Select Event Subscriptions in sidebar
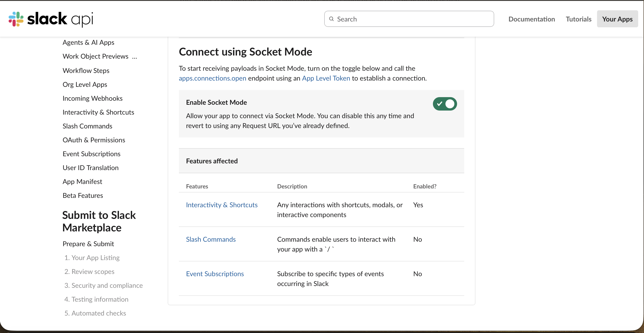The height and width of the screenshot is (333, 644). (91, 154)
